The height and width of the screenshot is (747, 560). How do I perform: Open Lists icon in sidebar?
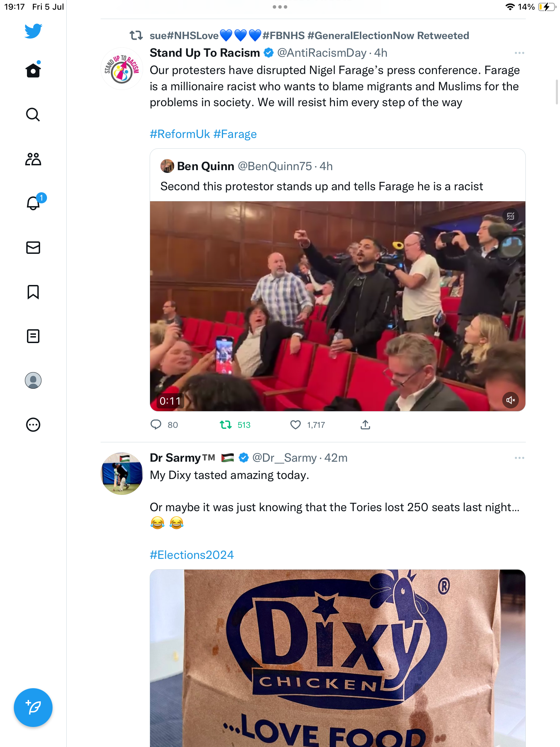click(x=33, y=336)
